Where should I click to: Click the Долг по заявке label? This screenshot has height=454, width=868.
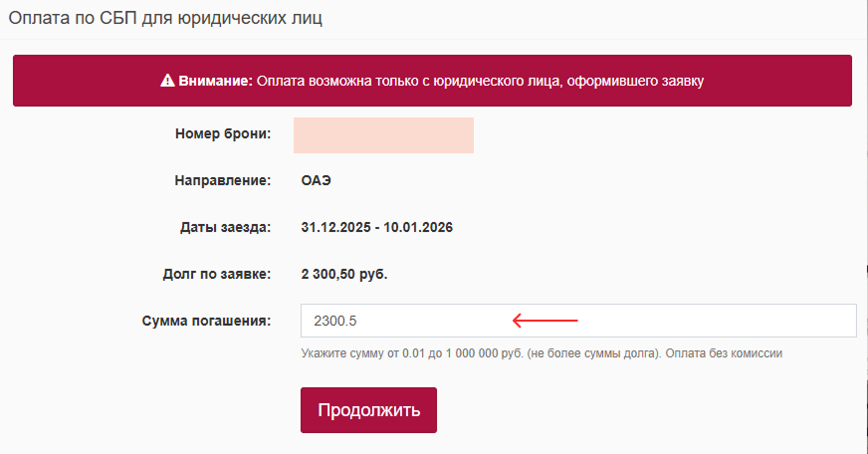(216, 274)
